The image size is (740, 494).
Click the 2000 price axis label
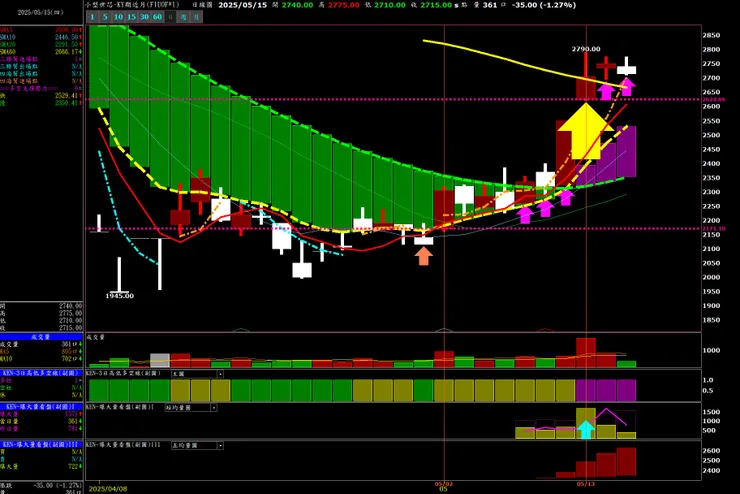[712, 277]
